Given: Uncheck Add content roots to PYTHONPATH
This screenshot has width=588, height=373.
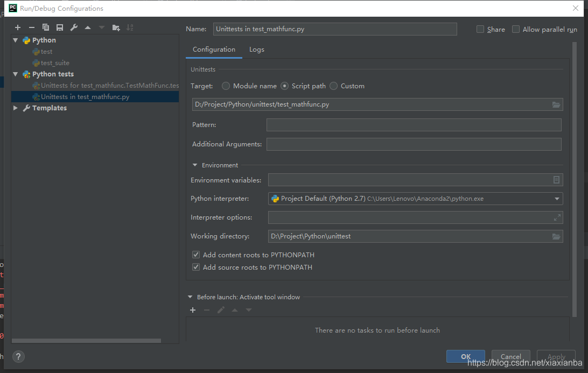Looking at the screenshot, I should [196, 255].
